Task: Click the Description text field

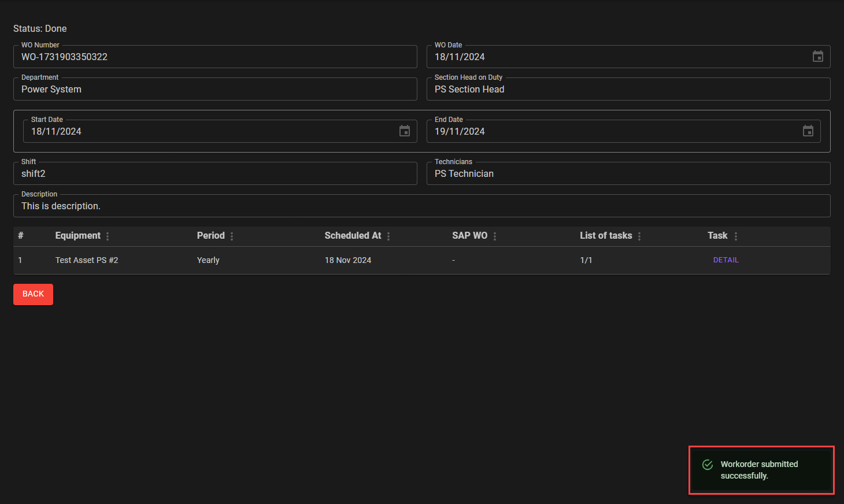Action: (421, 206)
